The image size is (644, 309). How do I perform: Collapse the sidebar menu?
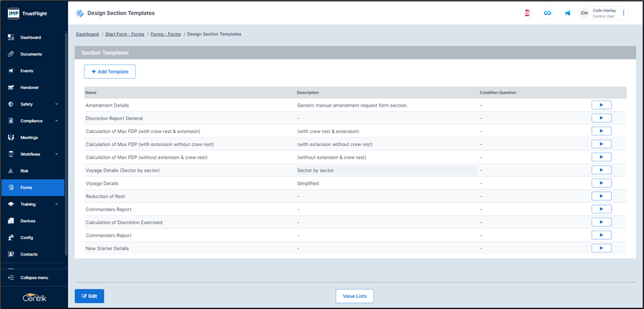34,278
